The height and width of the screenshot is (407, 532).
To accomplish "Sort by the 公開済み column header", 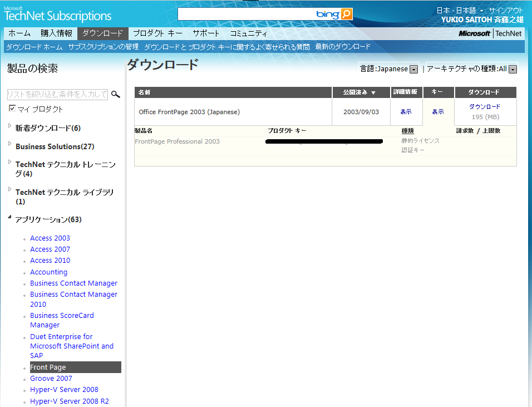I will [359, 92].
